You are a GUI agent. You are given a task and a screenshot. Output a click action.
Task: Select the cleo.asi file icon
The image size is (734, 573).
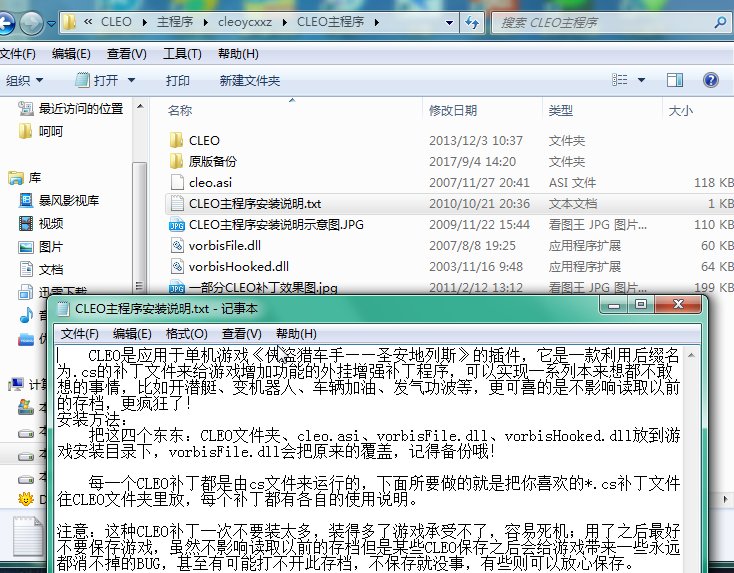point(177,182)
